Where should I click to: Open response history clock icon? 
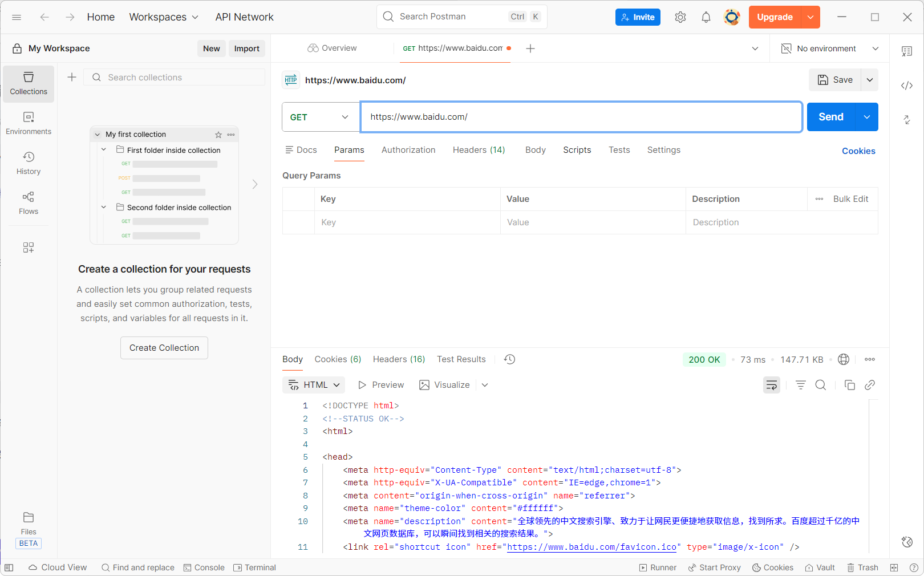510,359
